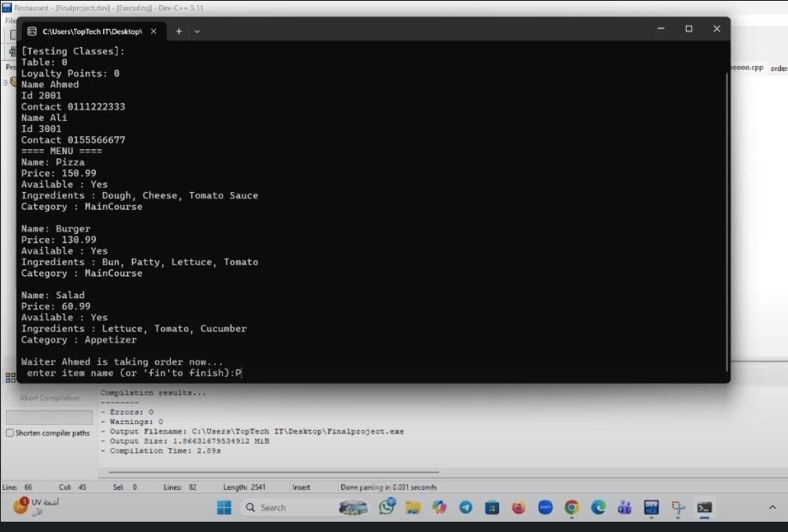Viewport: 788px width, 532px height.
Task: Open WhatsApp from the taskbar
Action: pos(387,507)
